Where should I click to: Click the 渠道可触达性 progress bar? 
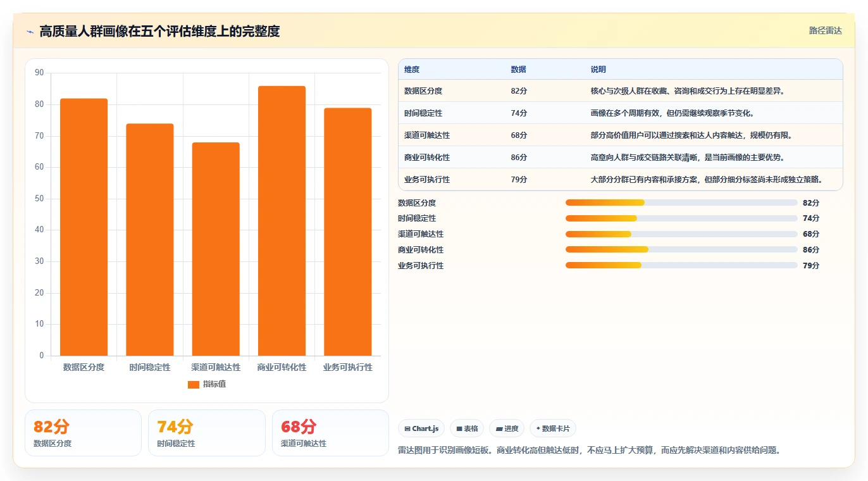[681, 234]
